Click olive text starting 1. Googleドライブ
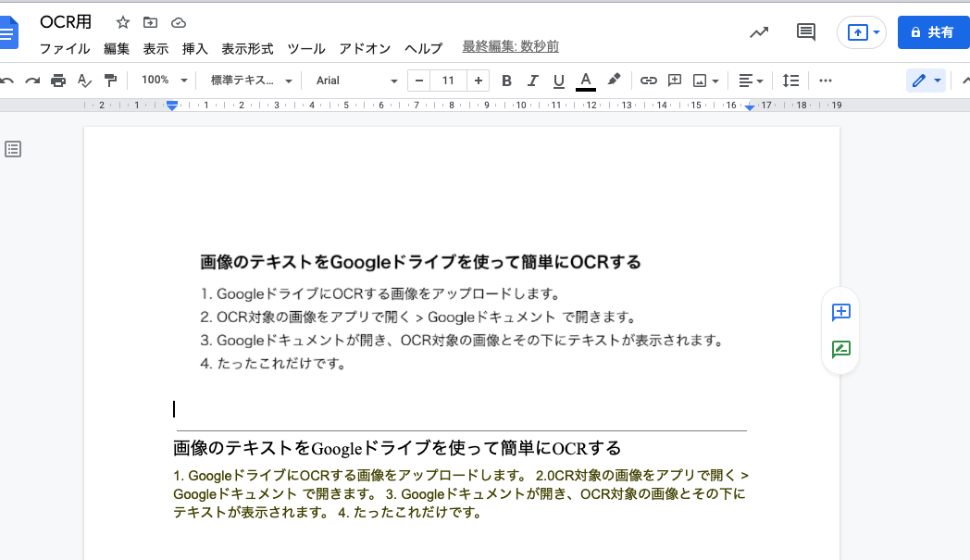970x560 pixels. point(461,493)
